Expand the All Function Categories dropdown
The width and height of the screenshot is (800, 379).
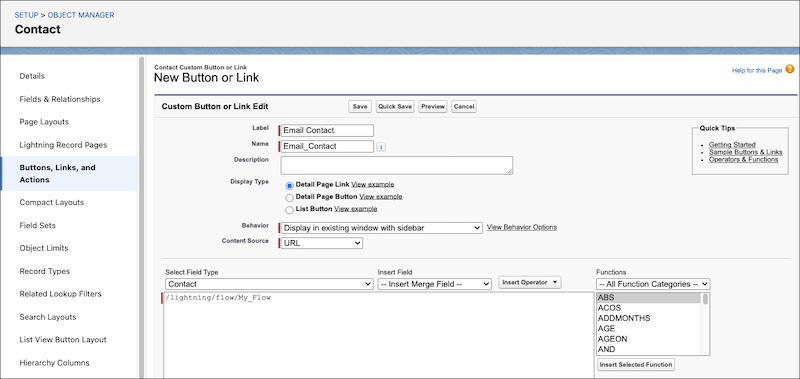pos(653,284)
